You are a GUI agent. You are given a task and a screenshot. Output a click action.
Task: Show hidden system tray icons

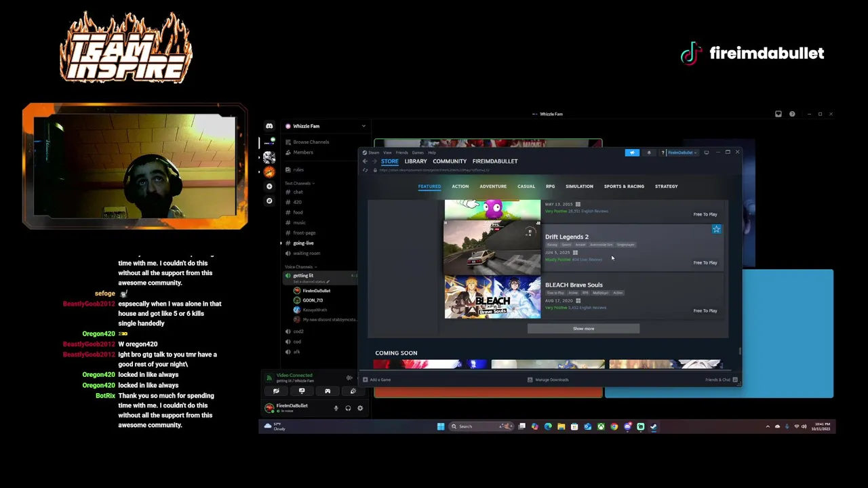[768, 426]
